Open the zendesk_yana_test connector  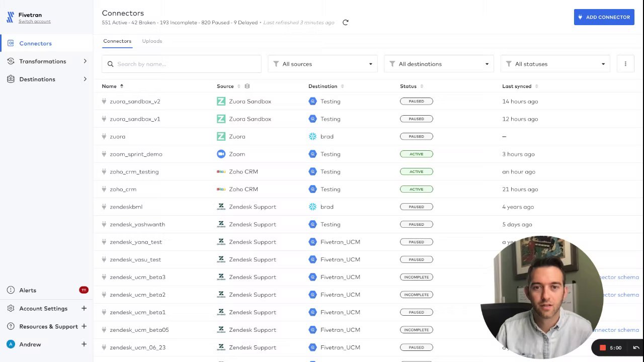pyautogui.click(x=136, y=242)
